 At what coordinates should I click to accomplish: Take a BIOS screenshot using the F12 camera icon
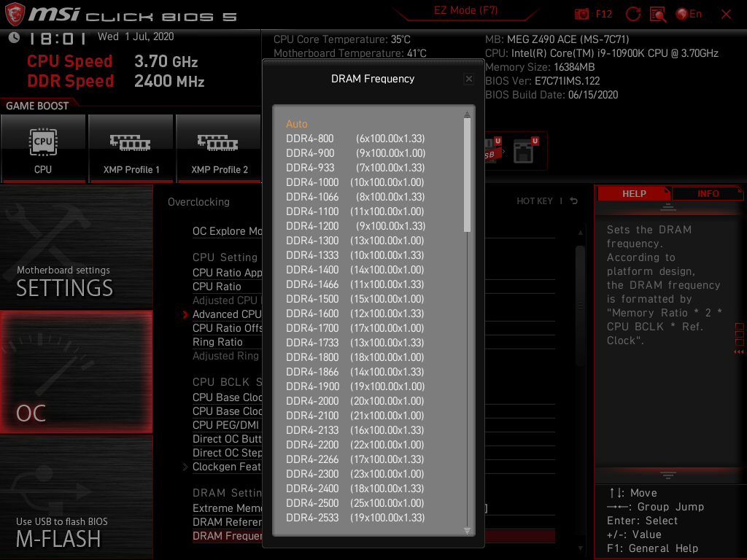pyautogui.click(x=581, y=14)
